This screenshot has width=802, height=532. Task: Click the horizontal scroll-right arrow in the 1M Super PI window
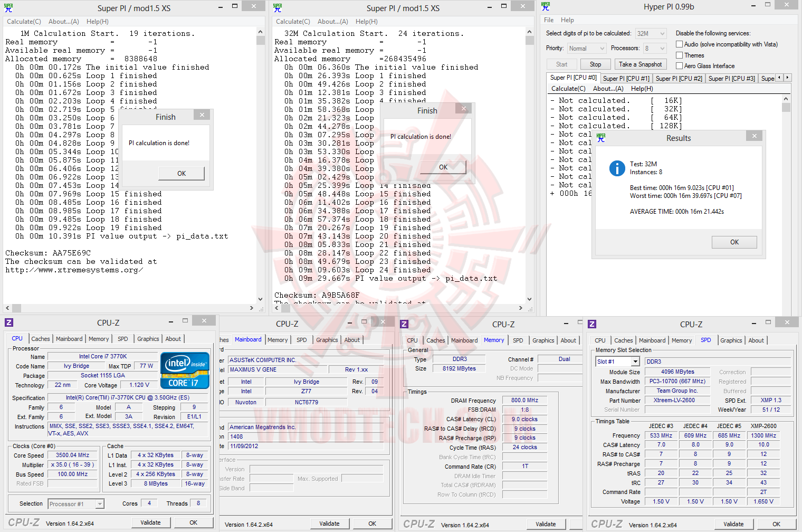coord(252,308)
